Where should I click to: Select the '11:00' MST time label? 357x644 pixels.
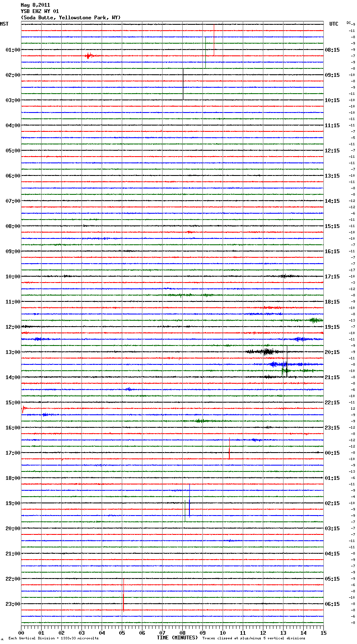[13, 301]
